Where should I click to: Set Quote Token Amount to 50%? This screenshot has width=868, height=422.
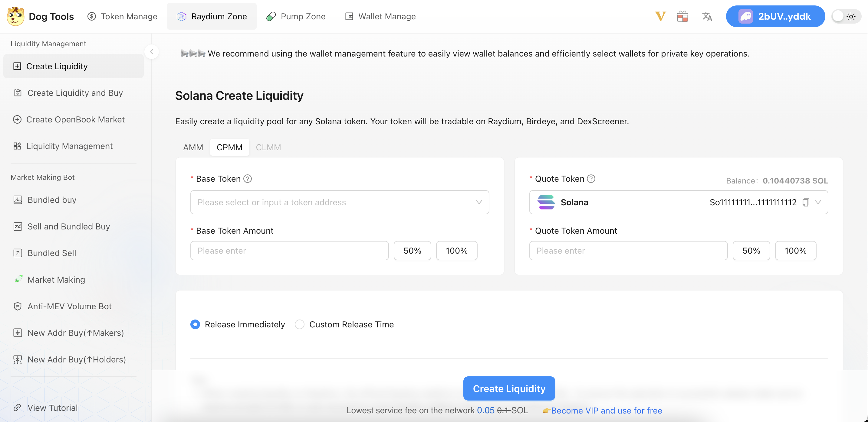point(751,251)
